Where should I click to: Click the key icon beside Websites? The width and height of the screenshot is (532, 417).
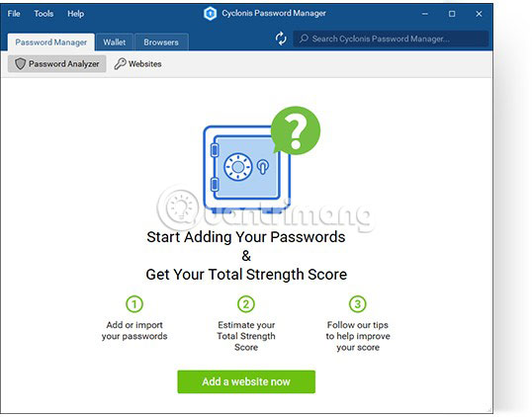pos(120,64)
